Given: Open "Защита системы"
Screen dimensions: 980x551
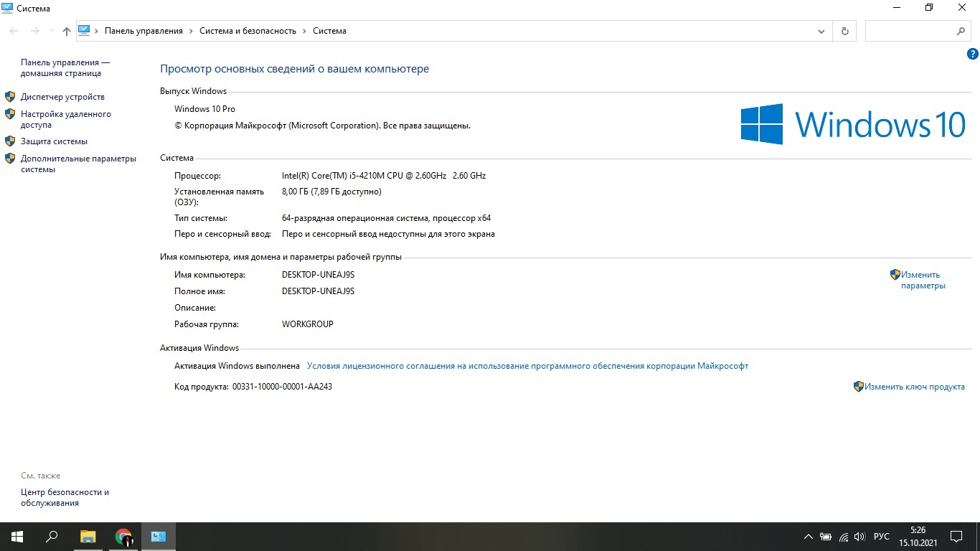Looking at the screenshot, I should (x=54, y=141).
